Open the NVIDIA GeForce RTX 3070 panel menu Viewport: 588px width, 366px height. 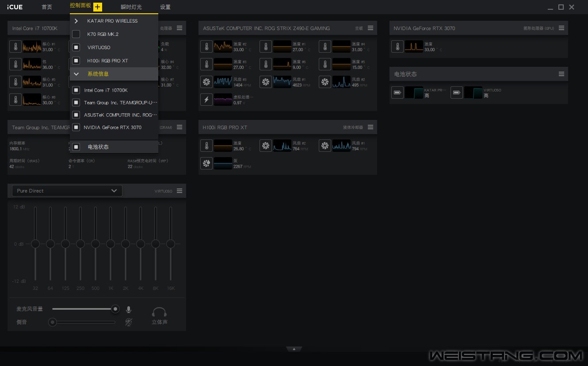[x=561, y=28]
